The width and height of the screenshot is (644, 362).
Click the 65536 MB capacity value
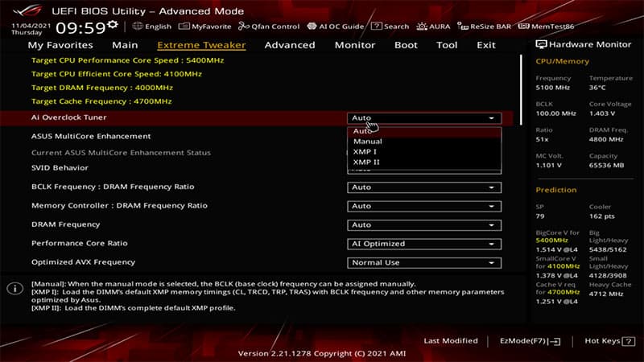pos(606,165)
